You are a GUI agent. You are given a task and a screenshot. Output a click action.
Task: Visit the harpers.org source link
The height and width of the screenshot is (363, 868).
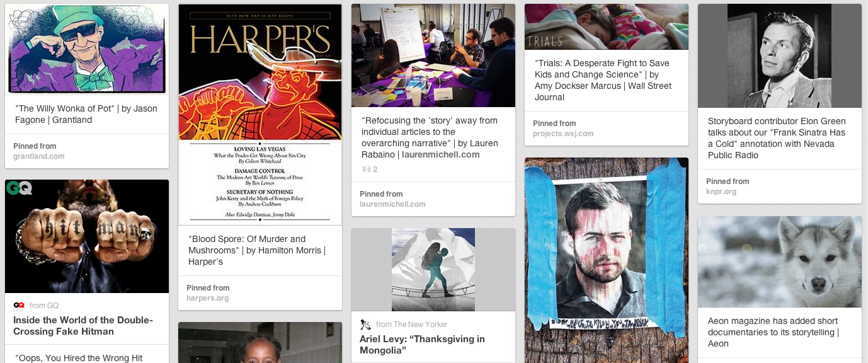(208, 298)
